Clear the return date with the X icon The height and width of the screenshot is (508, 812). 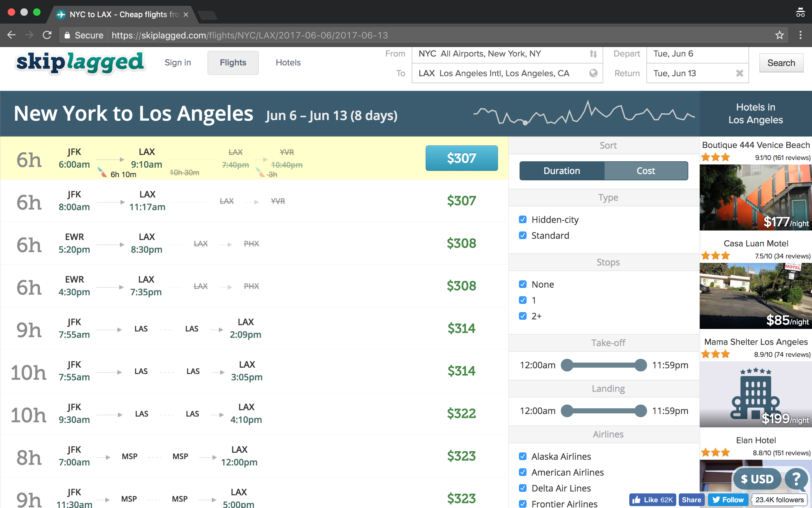[x=739, y=73]
